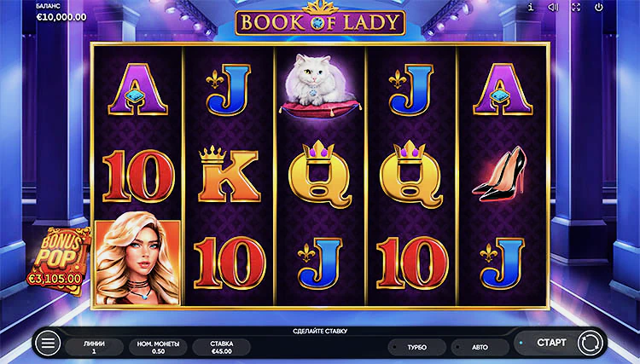Open the Линии selector
Screen dimensions: 640x364
coord(94,347)
